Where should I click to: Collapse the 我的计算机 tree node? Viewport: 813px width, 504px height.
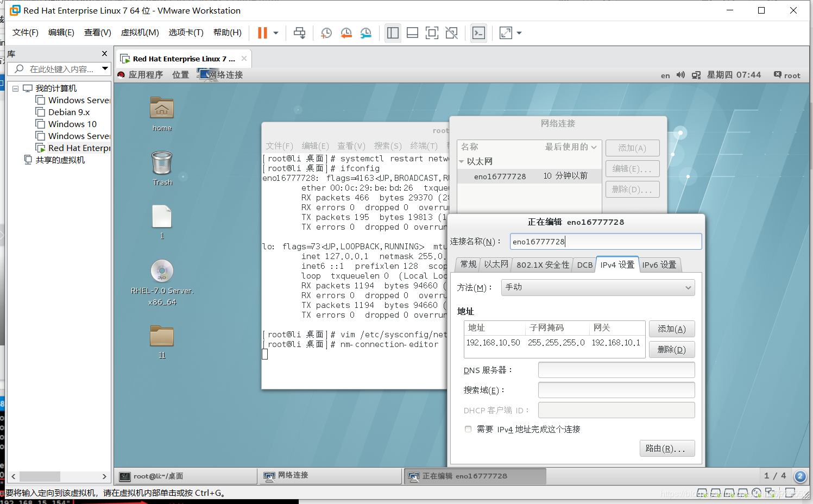(x=16, y=89)
